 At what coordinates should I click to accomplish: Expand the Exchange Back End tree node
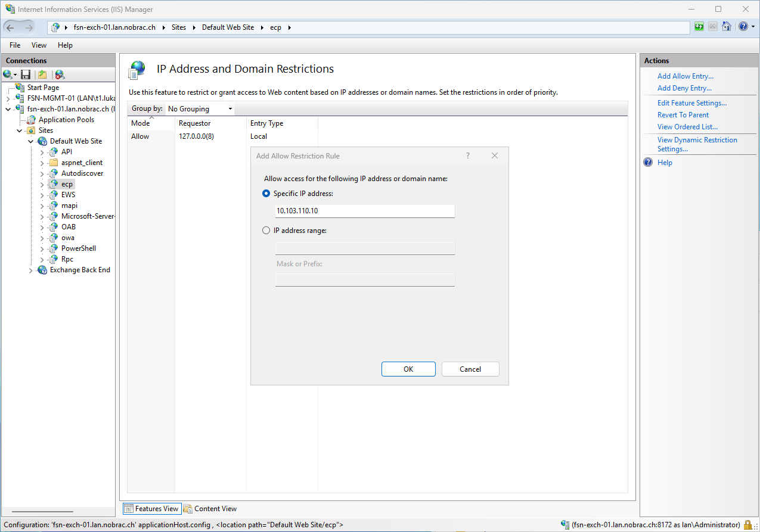click(31, 270)
